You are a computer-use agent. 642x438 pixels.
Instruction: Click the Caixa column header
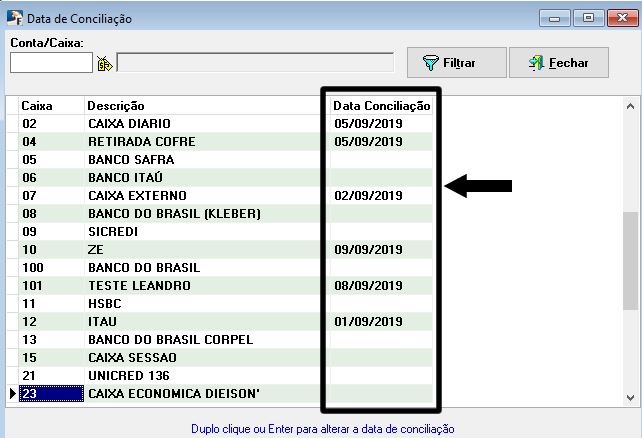37,105
